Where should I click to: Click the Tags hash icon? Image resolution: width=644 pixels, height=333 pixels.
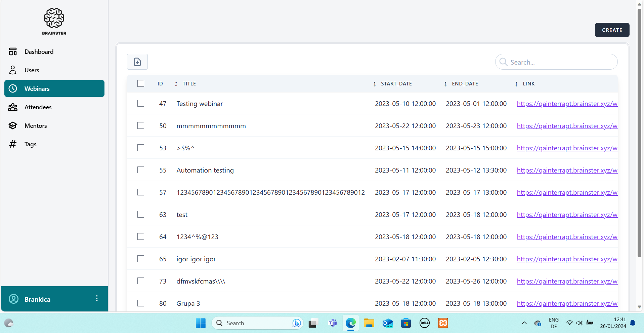click(13, 144)
